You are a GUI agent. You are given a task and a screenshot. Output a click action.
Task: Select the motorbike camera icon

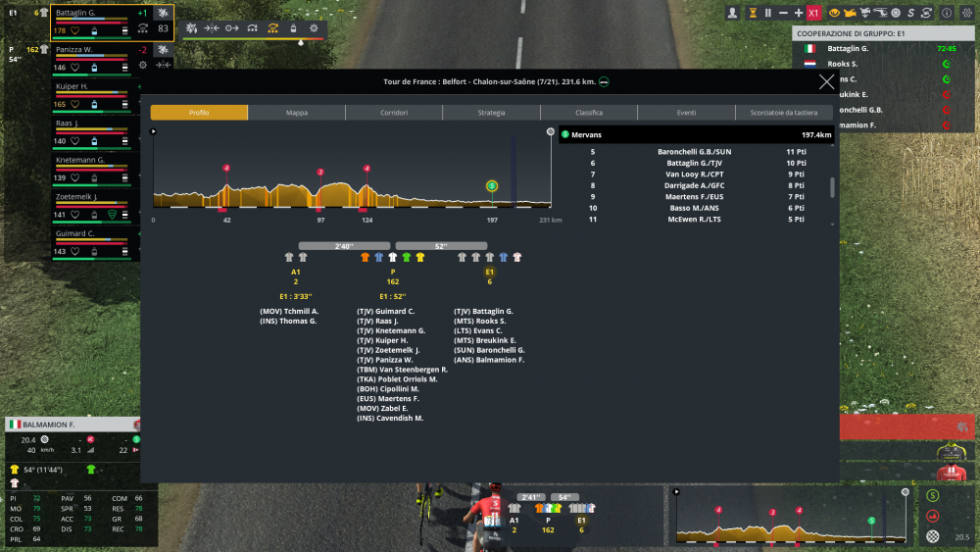pyautogui.click(x=865, y=13)
